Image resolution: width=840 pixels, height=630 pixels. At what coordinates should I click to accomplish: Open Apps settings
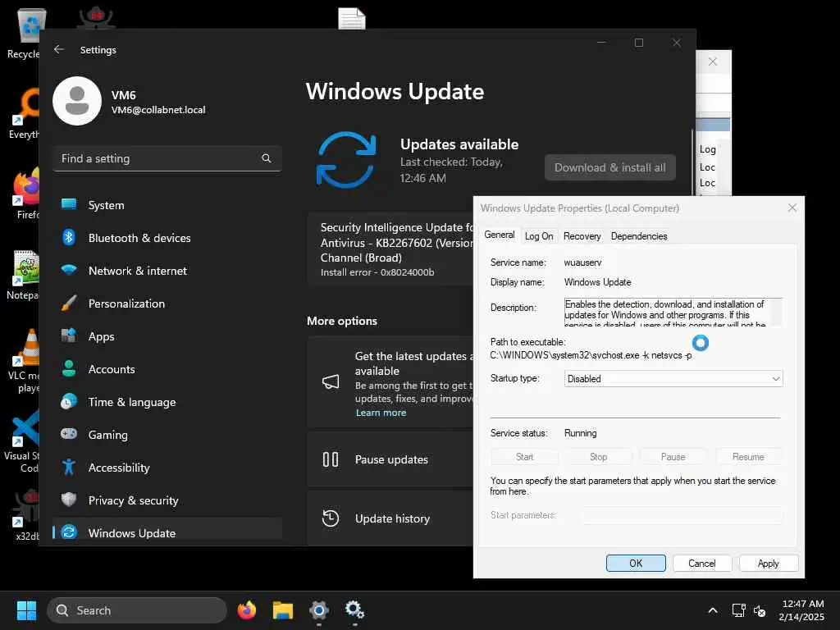pos(167,336)
